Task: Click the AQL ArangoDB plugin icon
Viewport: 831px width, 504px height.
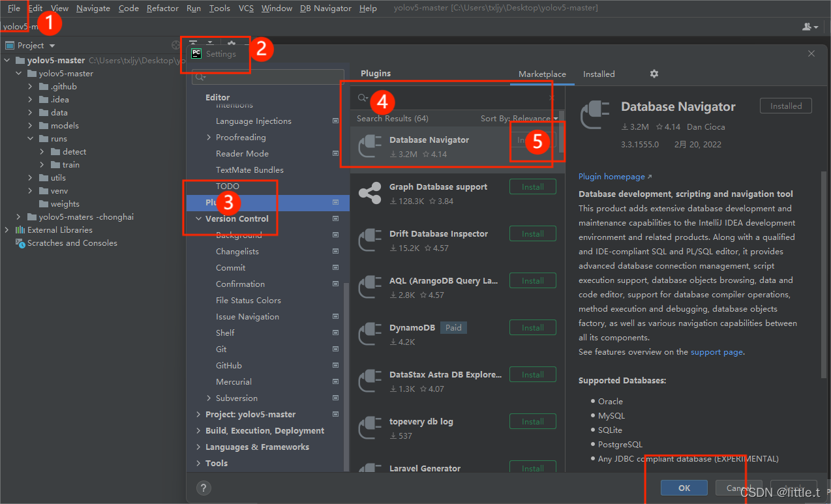Action: click(x=370, y=287)
